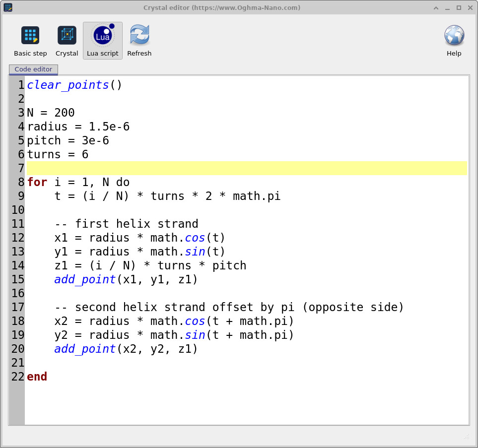Place cursor on 'N = 200'
Viewport: 478px width, 448px height.
[x=51, y=113]
